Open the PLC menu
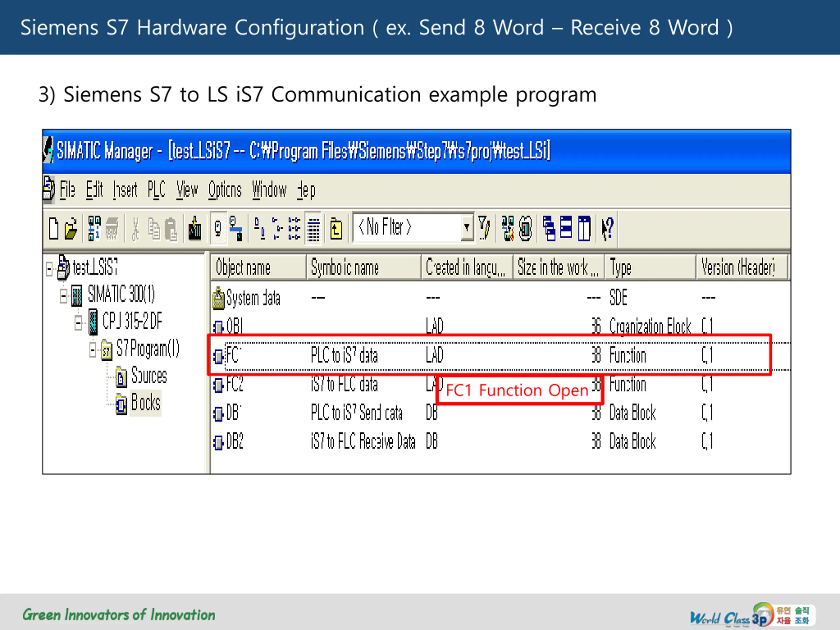The image size is (840, 630). (x=157, y=190)
